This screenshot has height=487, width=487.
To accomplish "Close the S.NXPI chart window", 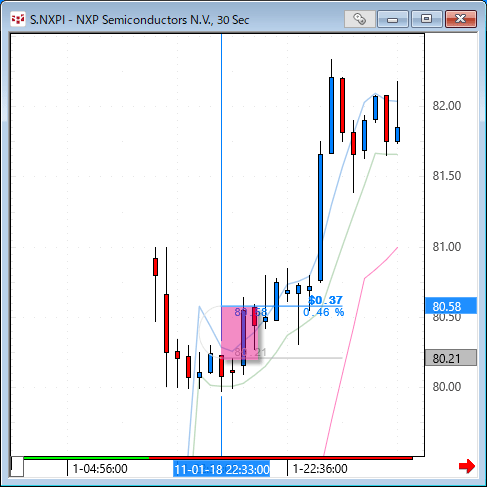I will click(461, 19).
